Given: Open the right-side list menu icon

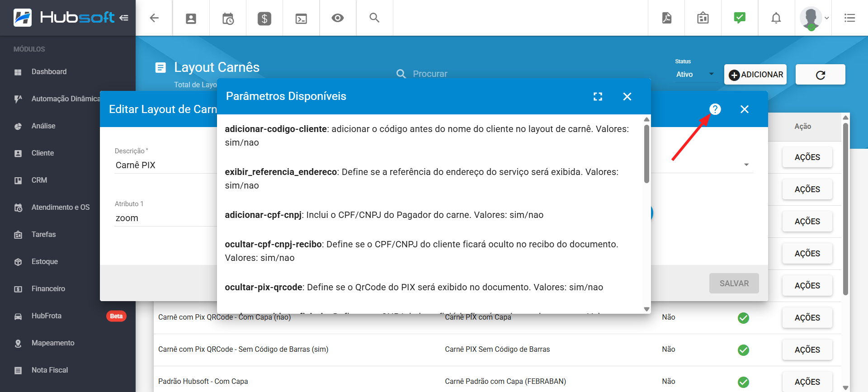Looking at the screenshot, I should click(x=849, y=18).
